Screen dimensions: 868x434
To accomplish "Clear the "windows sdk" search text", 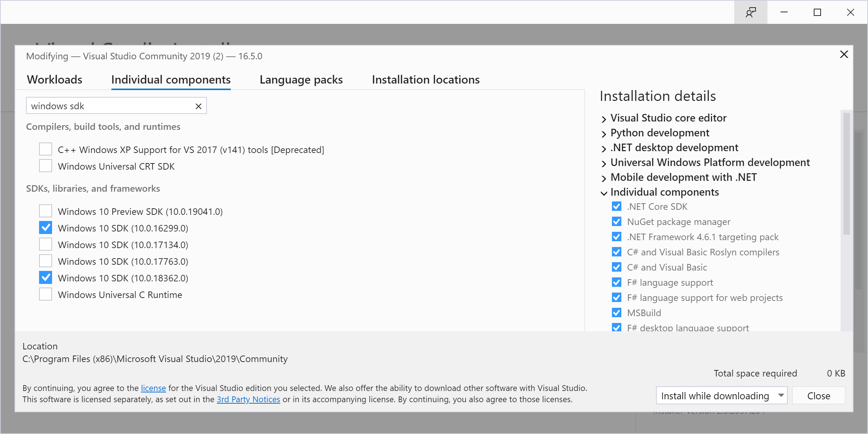I will (x=198, y=106).
